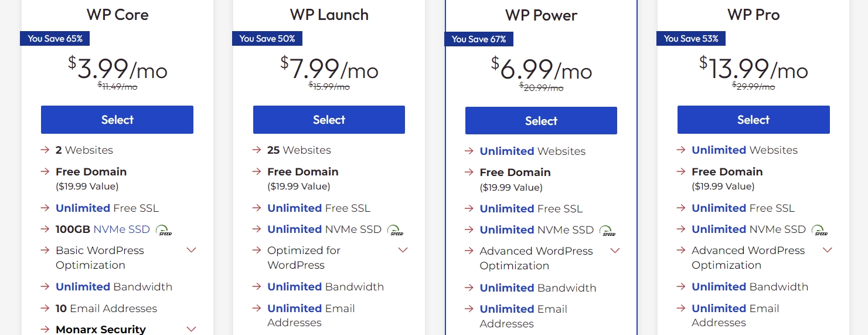The height and width of the screenshot is (335, 868).
Task: Click the 100GB NVMe SSD link
Action: [103, 229]
